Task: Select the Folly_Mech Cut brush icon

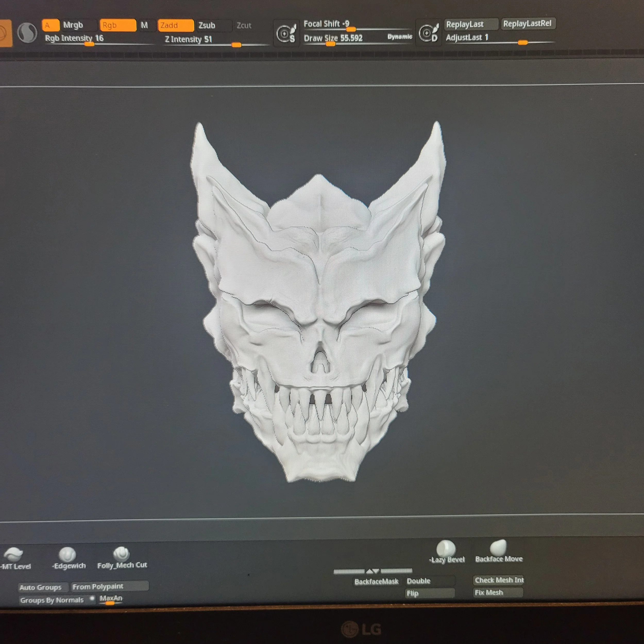Action: point(121,553)
